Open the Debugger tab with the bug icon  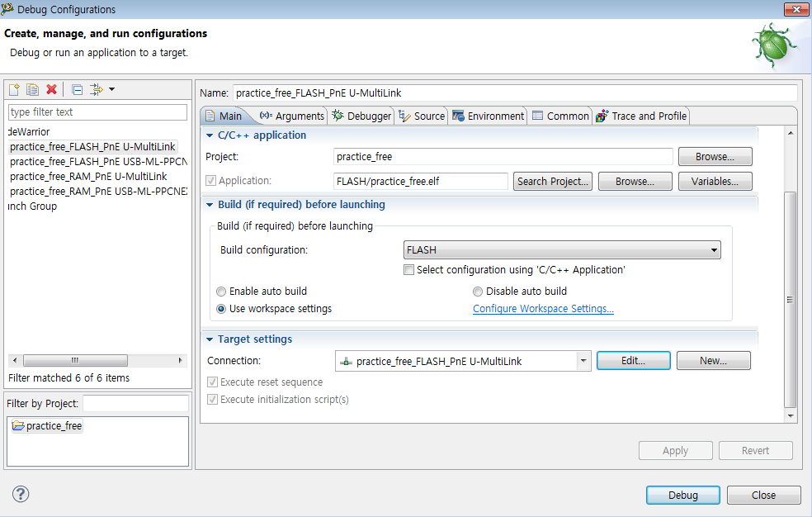pyautogui.click(x=361, y=116)
